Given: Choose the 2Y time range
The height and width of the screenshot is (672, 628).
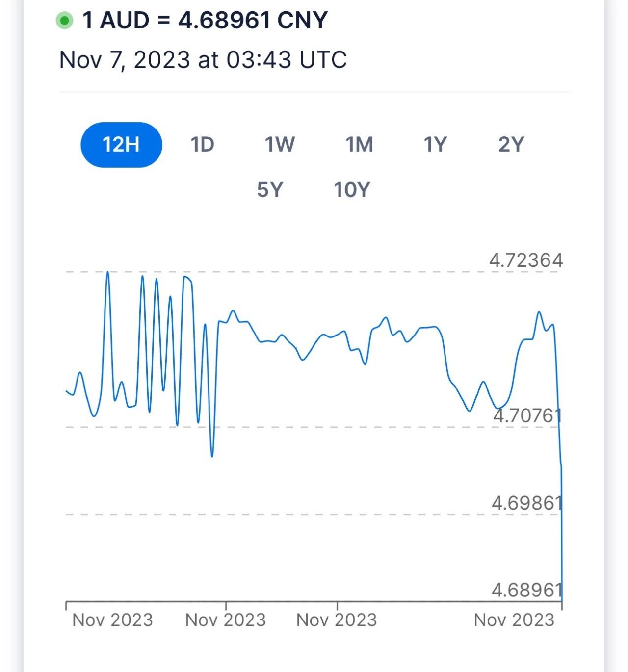Looking at the screenshot, I should pyautogui.click(x=511, y=145).
